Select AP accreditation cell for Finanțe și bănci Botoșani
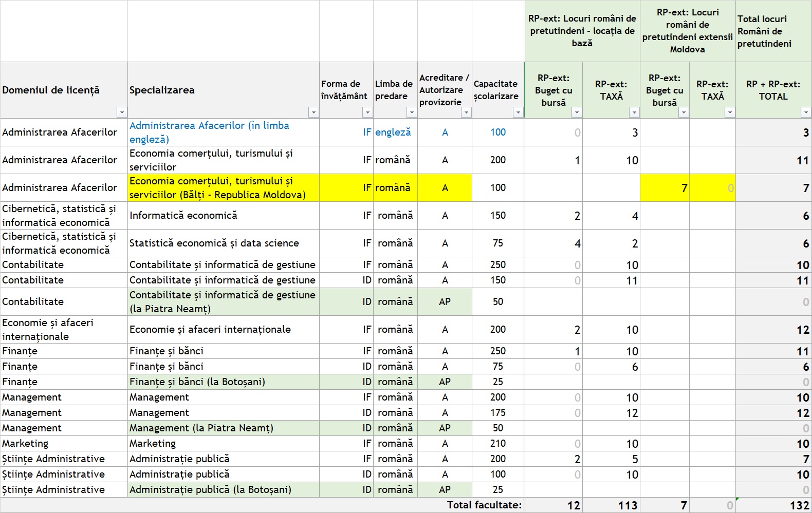Screen dimensions: 812x513 [x=445, y=382]
